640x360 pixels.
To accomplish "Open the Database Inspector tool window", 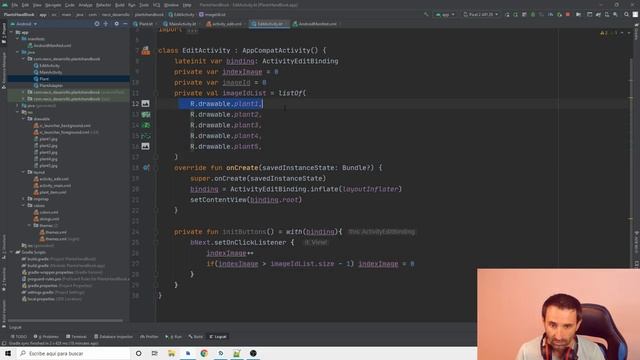I will pyautogui.click(x=113, y=337).
